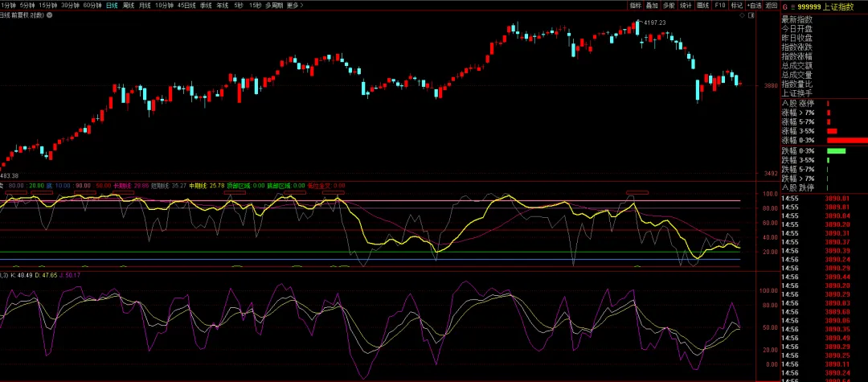Click the KDJ J: 50.17 value label

tap(70, 275)
